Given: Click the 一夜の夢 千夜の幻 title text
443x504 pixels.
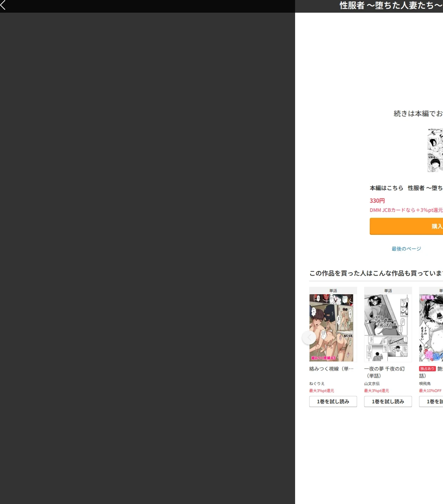Looking at the screenshot, I should [384, 372].
